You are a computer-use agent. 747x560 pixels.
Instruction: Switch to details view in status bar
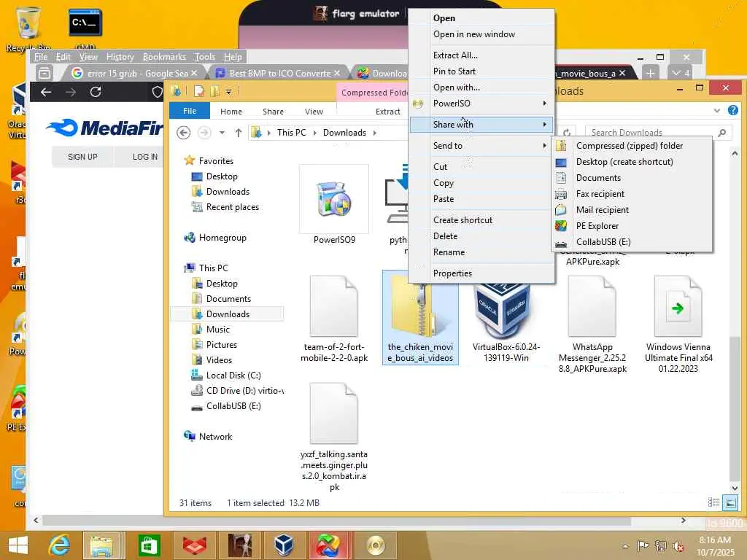(x=713, y=502)
